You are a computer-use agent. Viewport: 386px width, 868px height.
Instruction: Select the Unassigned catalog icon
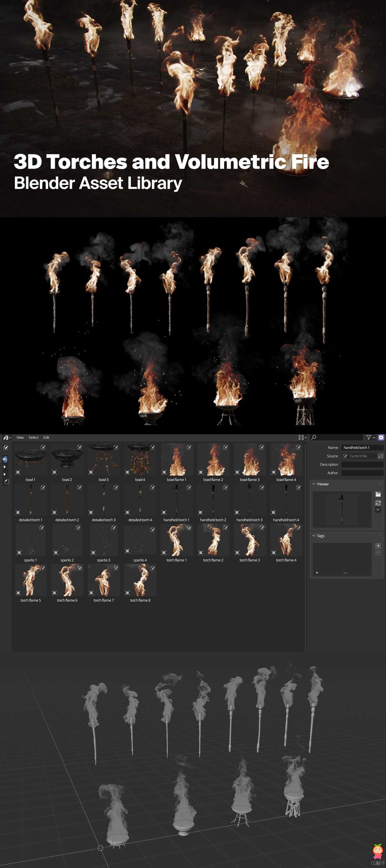[x=7, y=482]
